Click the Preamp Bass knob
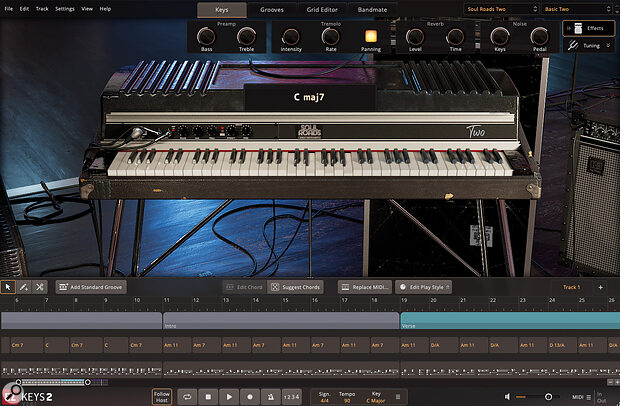Viewport: 620px width, 406px height. click(206, 37)
